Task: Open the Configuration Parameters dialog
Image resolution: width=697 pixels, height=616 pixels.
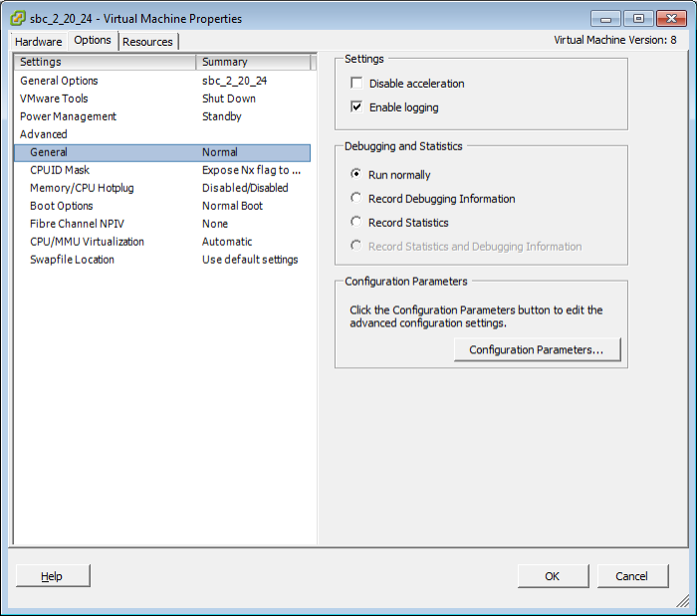Action: point(537,350)
